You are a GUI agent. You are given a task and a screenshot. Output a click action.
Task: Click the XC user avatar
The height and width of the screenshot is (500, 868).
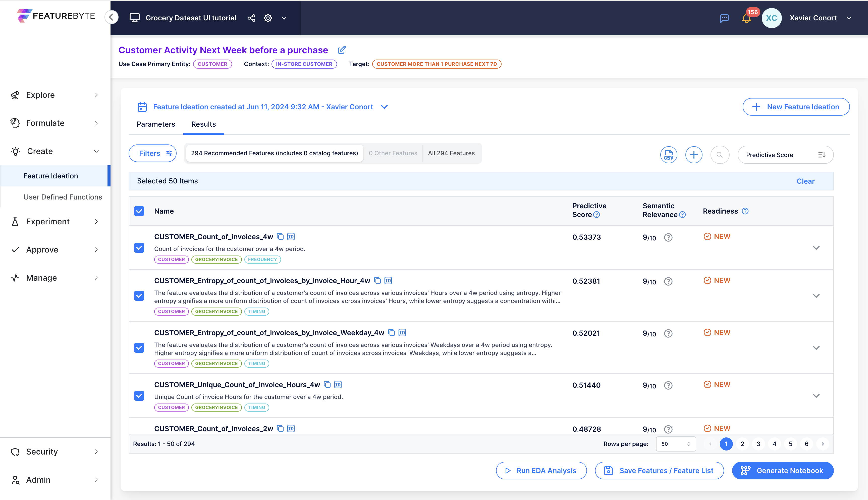click(x=771, y=18)
